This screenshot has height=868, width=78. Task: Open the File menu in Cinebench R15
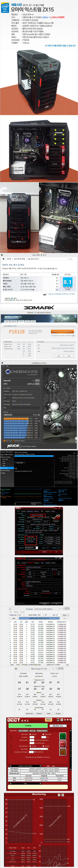tap(3, 366)
